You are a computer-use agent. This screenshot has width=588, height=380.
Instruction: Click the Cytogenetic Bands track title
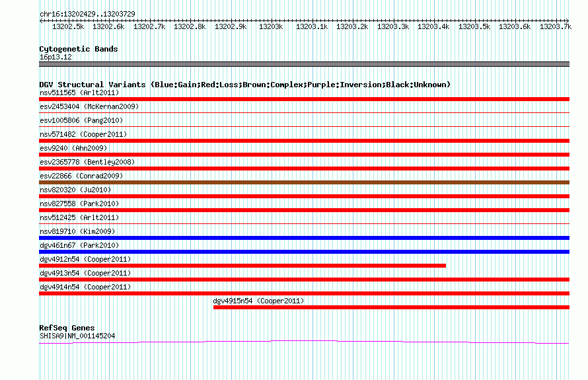[x=79, y=49]
